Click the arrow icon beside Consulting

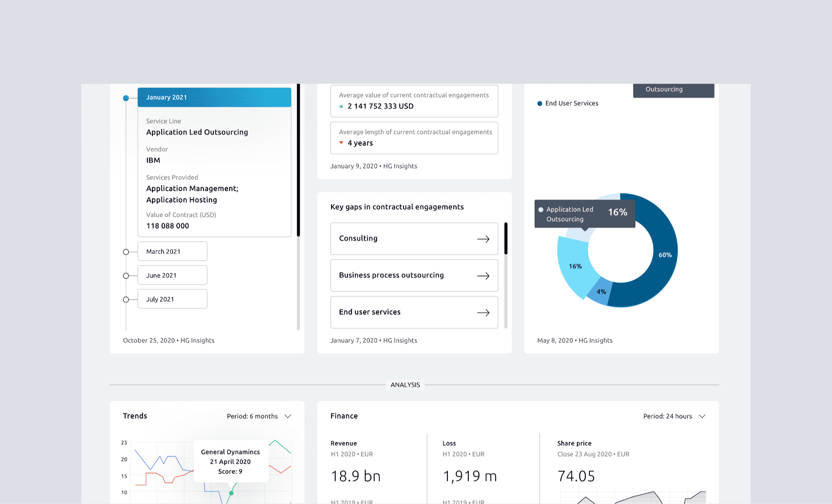click(483, 239)
